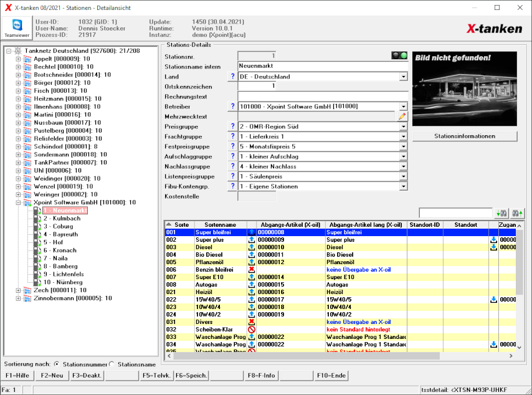This screenshot has height=395, width=532.
Task: Collapse the Xpoint Software GmbH tree node
Action: tap(18, 202)
